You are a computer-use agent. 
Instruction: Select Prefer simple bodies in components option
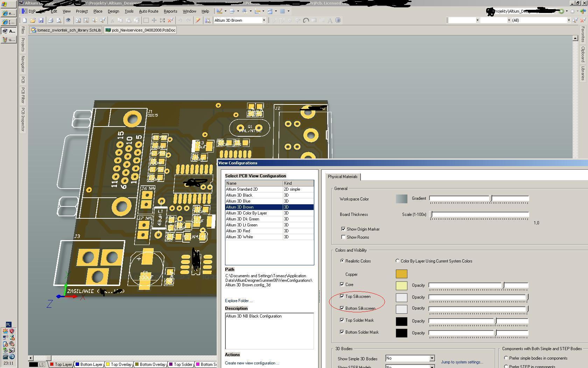(x=506, y=358)
